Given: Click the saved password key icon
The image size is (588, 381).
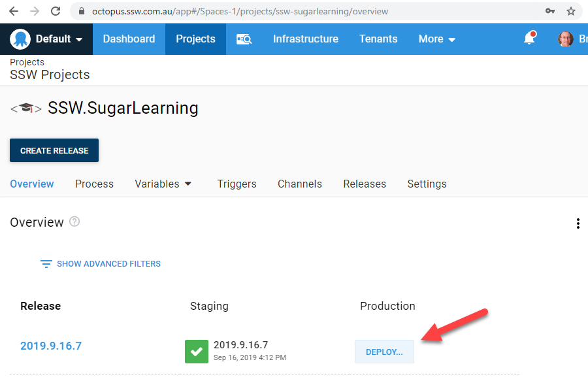Looking at the screenshot, I should (550, 11).
